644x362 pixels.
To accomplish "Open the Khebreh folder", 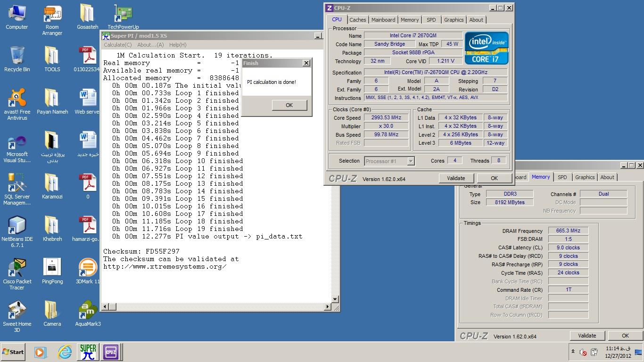I will coord(52,229).
